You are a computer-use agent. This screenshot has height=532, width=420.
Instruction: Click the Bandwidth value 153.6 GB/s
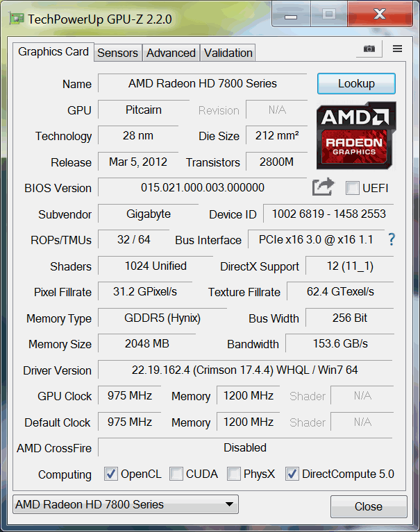pyautogui.click(x=340, y=344)
